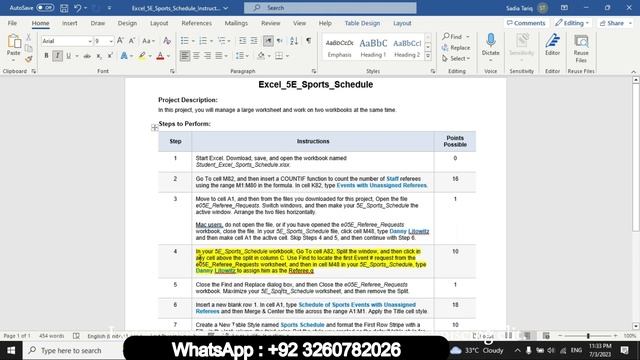Collapse the ribbon with chevron
The image size is (640, 360).
coord(633,71)
